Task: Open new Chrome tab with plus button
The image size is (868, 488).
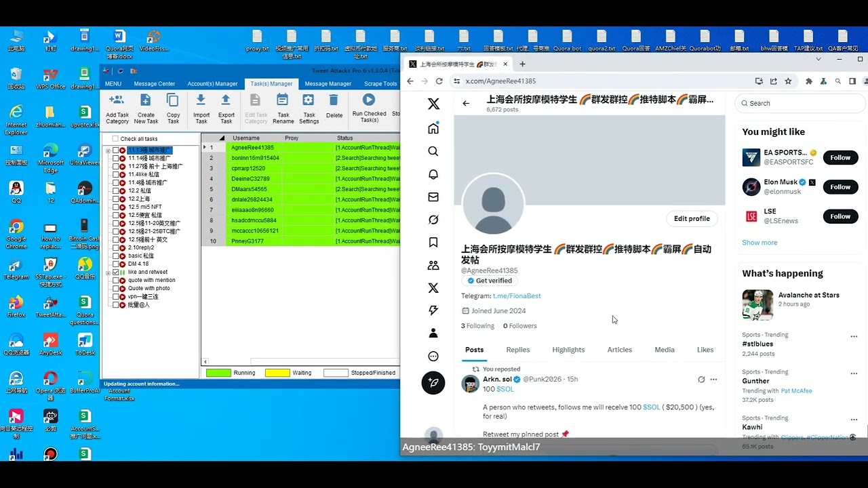Action: click(522, 64)
